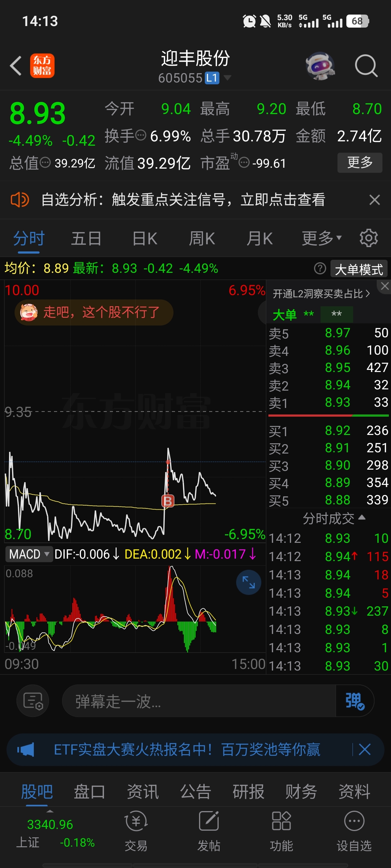Switch to the 月K chart tab
Image resolution: width=391 pixels, height=868 pixels.
pos(259,239)
